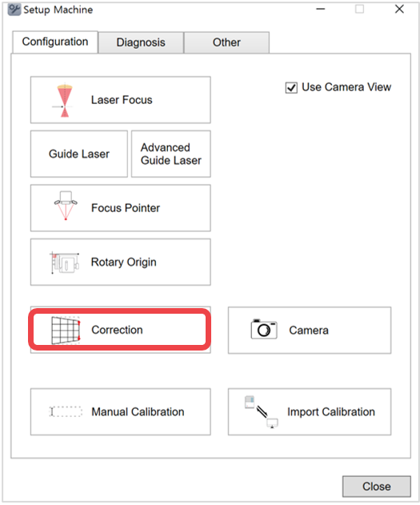The width and height of the screenshot is (420, 505).
Task: Click the Focus Pointer icon
Action: [66, 206]
